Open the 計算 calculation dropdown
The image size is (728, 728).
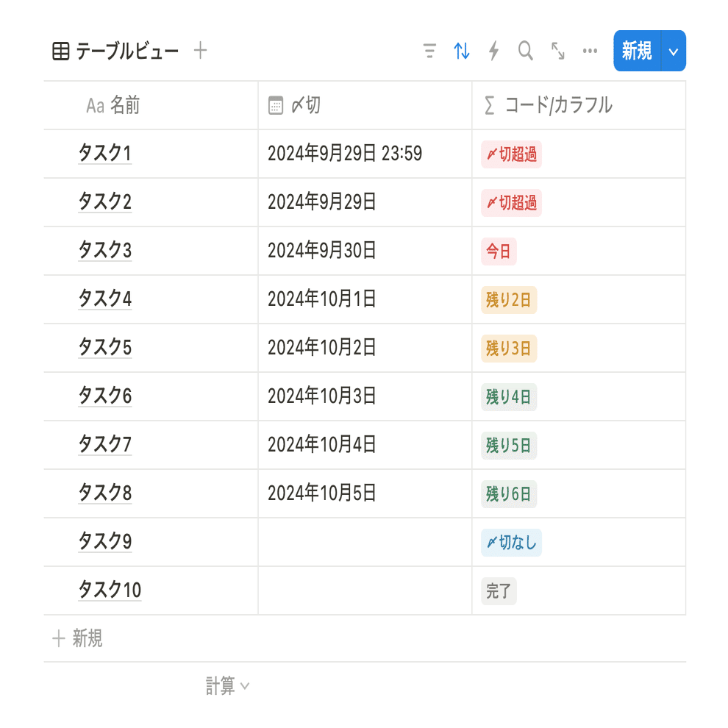[x=227, y=685]
